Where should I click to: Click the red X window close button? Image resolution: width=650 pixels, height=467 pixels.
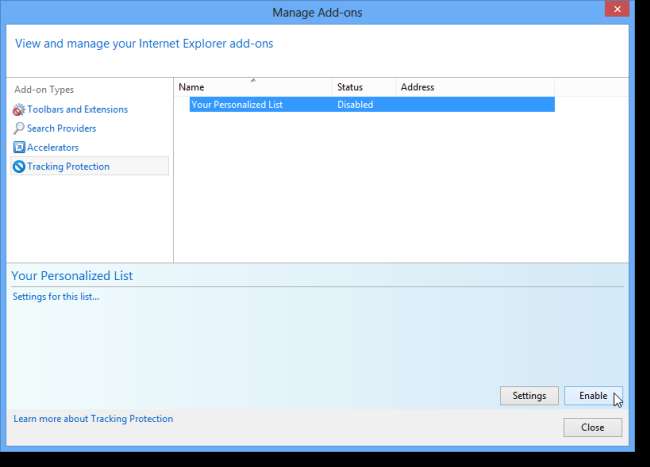pyautogui.click(x=617, y=9)
